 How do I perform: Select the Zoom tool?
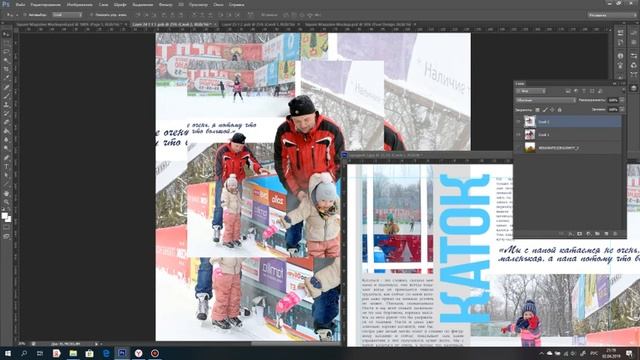[7, 202]
